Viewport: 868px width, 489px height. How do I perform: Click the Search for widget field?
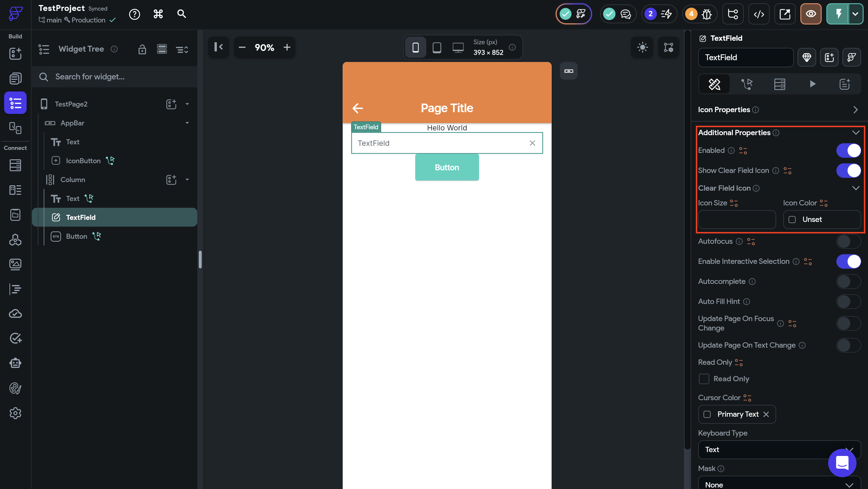tap(115, 77)
